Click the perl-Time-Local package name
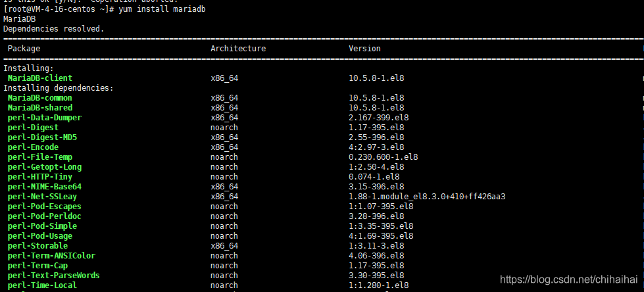Viewport: 644px width, 292px height. (x=42, y=285)
